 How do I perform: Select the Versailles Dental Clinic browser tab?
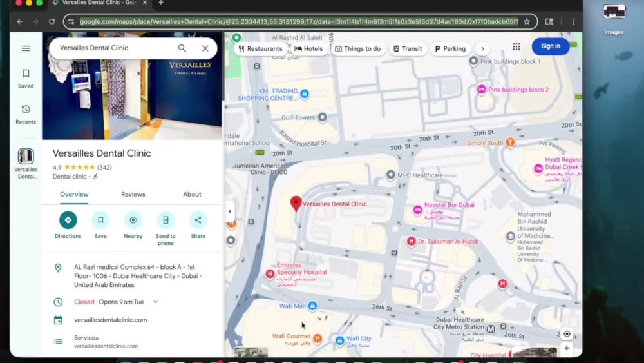[x=100, y=3]
